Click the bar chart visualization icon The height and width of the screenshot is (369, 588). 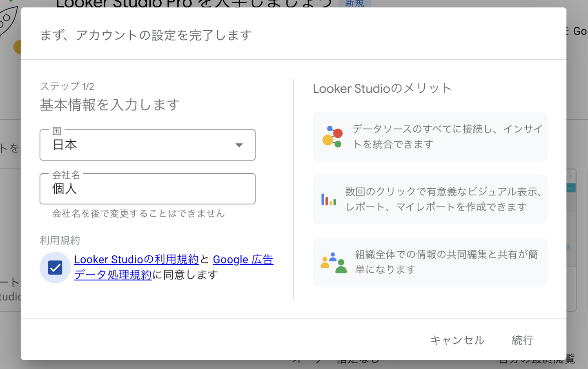329,199
